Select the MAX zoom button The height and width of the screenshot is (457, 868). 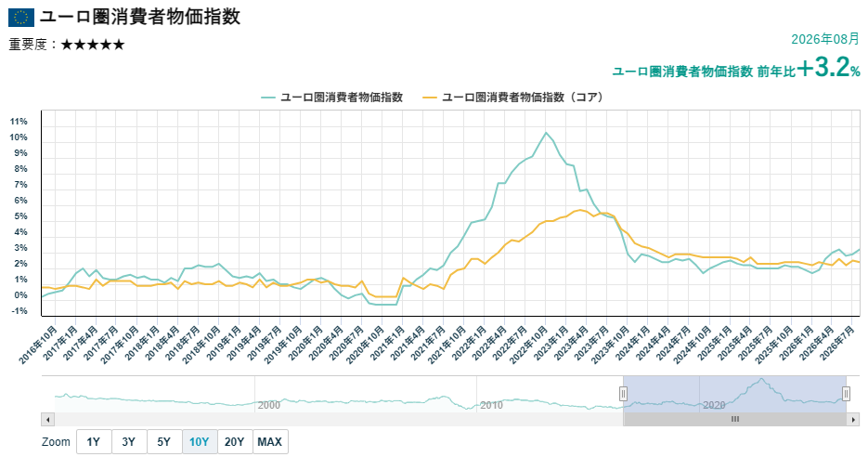click(x=270, y=441)
